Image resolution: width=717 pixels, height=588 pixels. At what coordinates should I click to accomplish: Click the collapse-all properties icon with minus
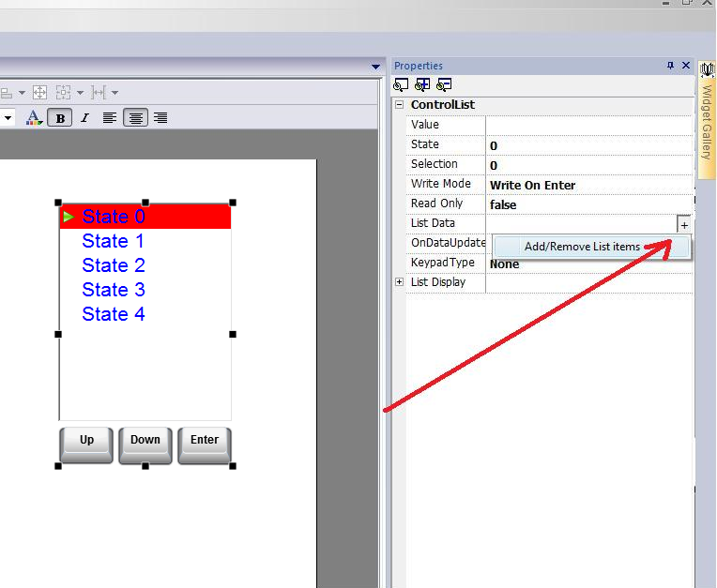point(444,84)
